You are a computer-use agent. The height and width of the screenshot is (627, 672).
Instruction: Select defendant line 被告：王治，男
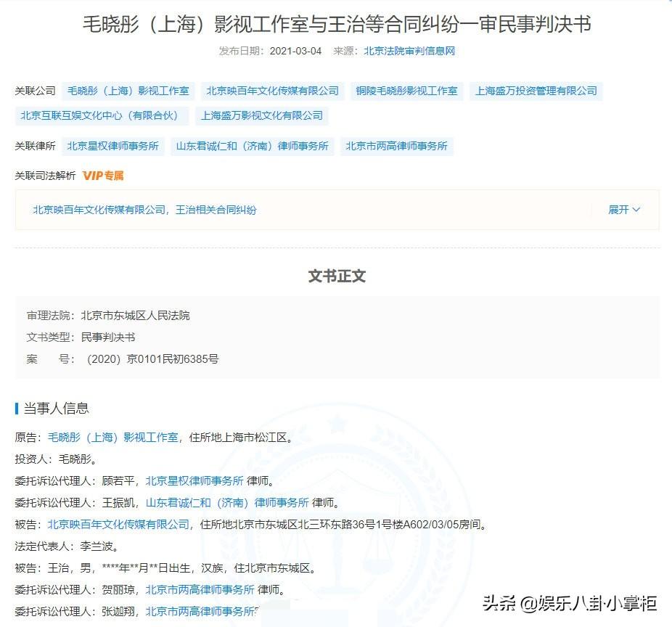53,568
